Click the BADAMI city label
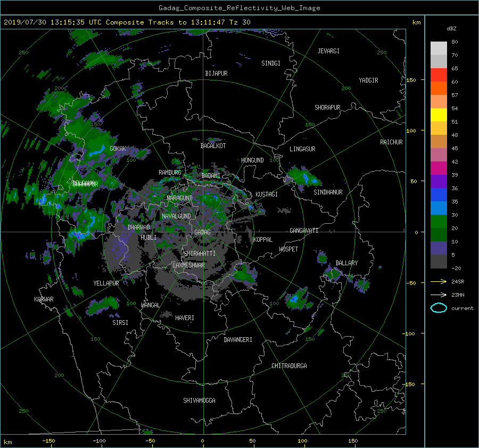 tap(211, 176)
